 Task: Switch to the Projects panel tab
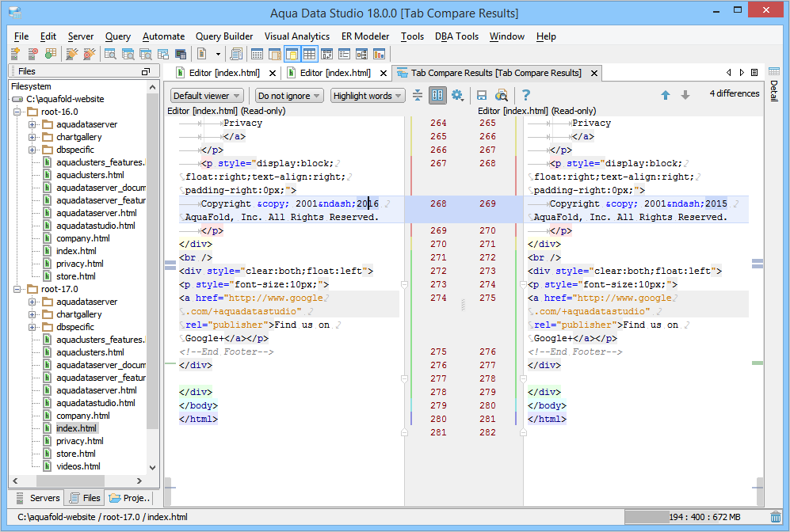tap(129, 498)
